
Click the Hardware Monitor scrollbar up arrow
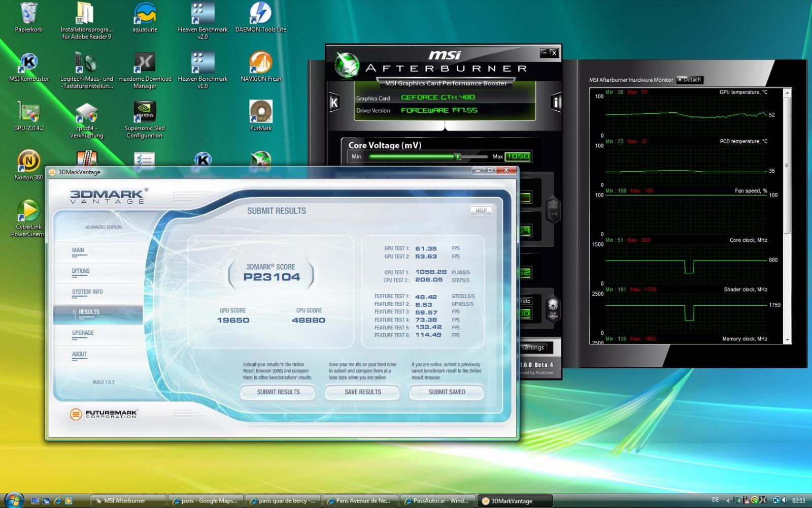(787, 93)
